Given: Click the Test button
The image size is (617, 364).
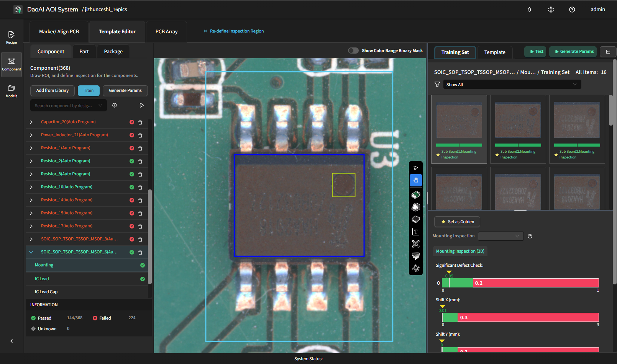Looking at the screenshot, I should tap(535, 51).
